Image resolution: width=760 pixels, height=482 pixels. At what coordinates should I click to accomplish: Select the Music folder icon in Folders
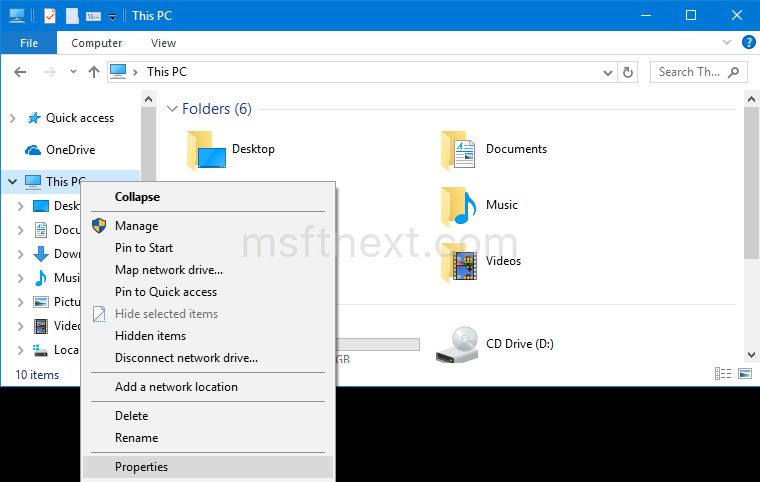tap(458, 206)
